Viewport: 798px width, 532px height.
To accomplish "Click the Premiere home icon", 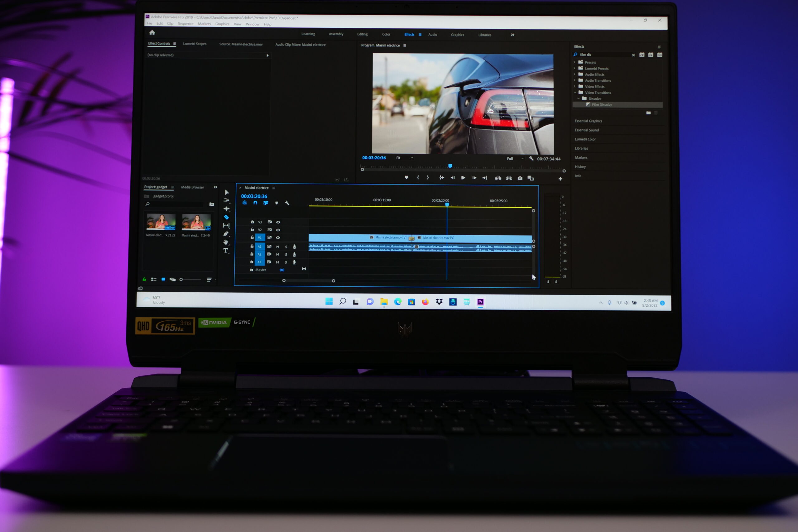I will 152,33.
